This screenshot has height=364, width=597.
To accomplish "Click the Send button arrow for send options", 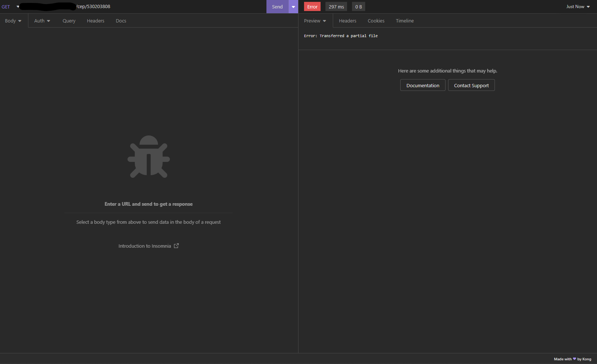I will click(x=293, y=6).
